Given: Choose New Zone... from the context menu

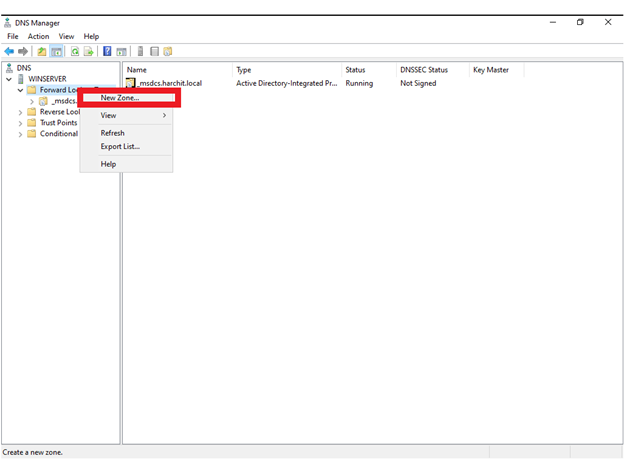Looking at the screenshot, I should [x=121, y=98].
